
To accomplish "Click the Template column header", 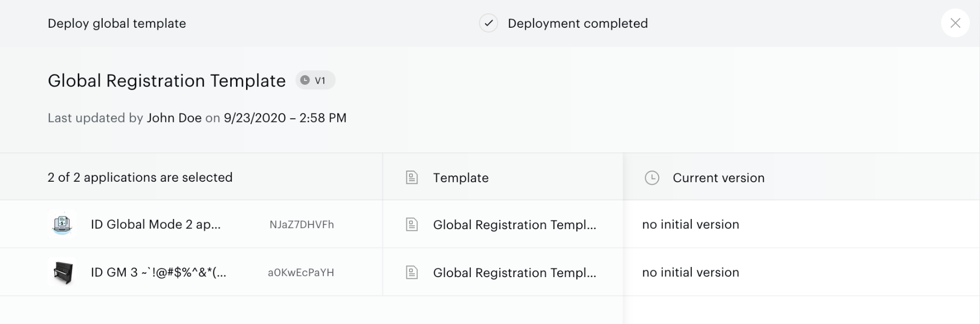I will (x=461, y=177).
